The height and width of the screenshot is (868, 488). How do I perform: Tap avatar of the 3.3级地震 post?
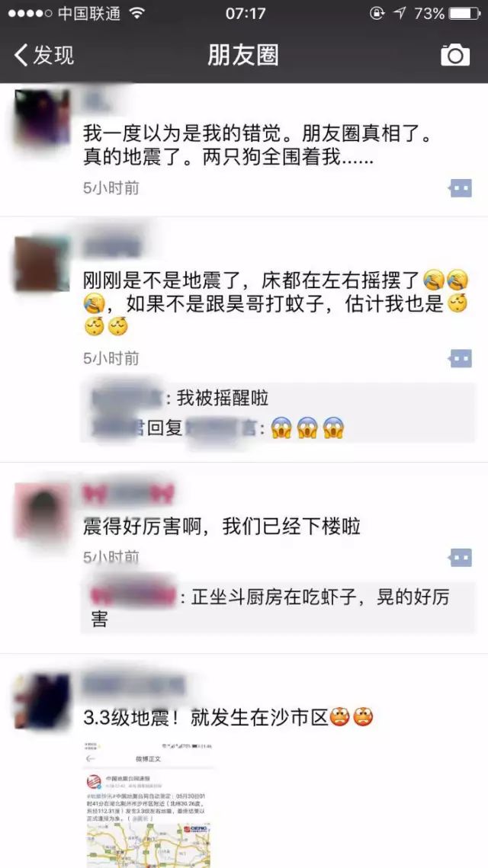click(x=42, y=701)
